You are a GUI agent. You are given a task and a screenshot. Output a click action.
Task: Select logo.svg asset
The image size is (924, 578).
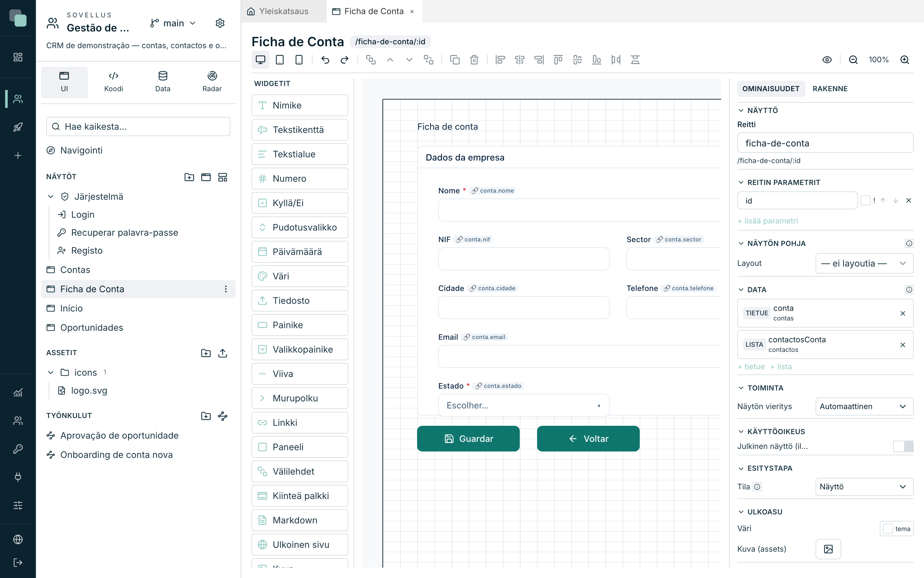click(x=89, y=390)
